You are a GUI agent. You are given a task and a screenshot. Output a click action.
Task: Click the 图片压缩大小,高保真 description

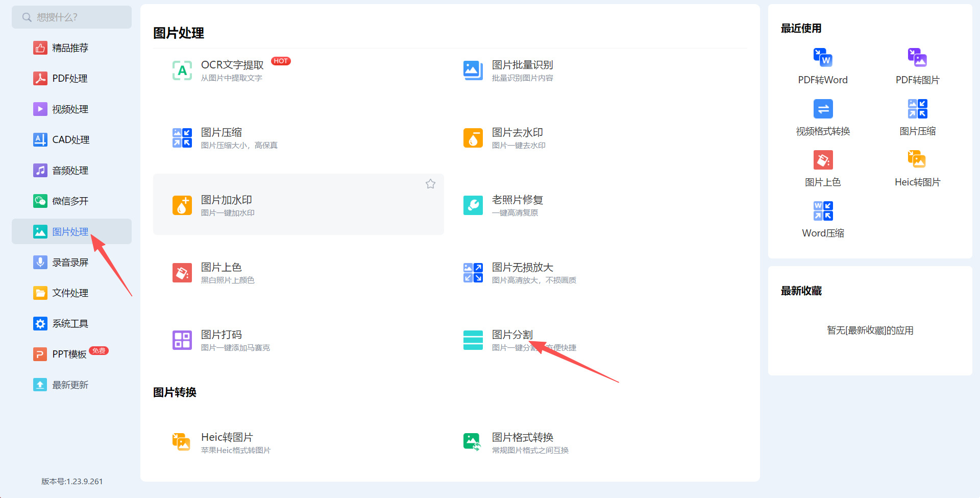pos(239,146)
